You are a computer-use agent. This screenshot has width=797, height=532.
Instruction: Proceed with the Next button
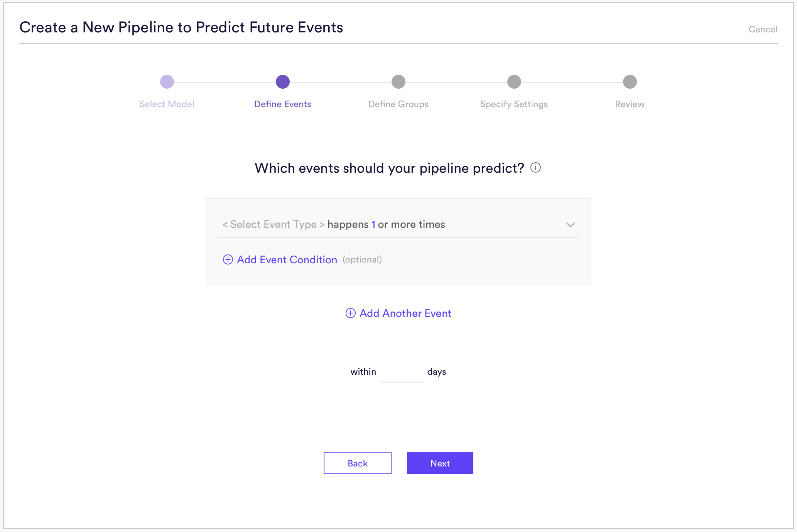pyautogui.click(x=440, y=463)
